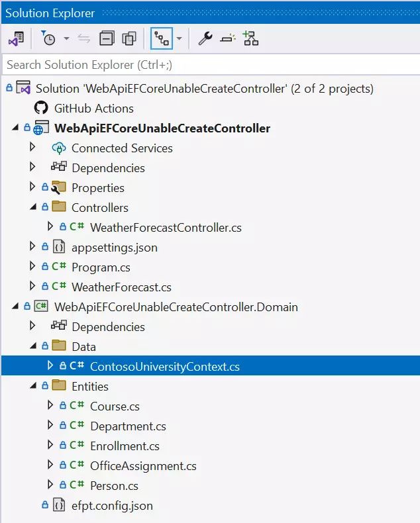Screen dimensions: 420x523
Task: Select Connected Services text
Action: click(x=122, y=148)
